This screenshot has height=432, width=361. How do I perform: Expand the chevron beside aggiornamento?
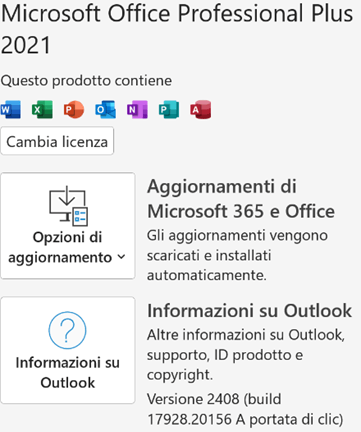click(121, 257)
